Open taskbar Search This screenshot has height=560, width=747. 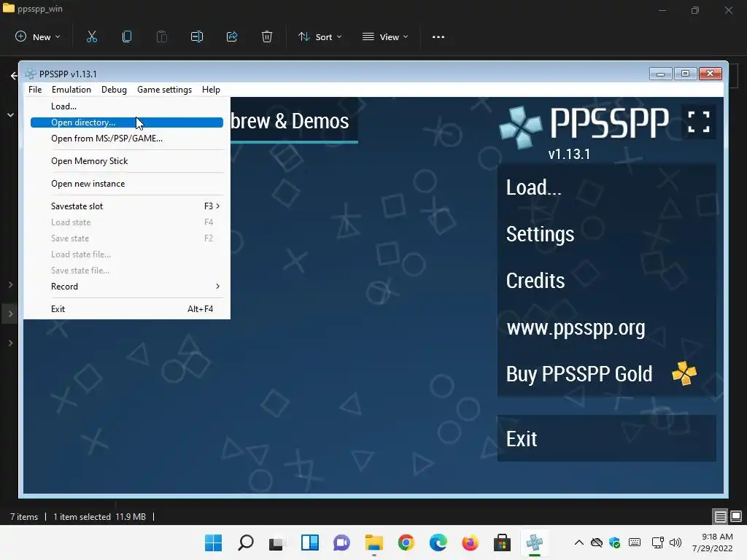click(245, 542)
